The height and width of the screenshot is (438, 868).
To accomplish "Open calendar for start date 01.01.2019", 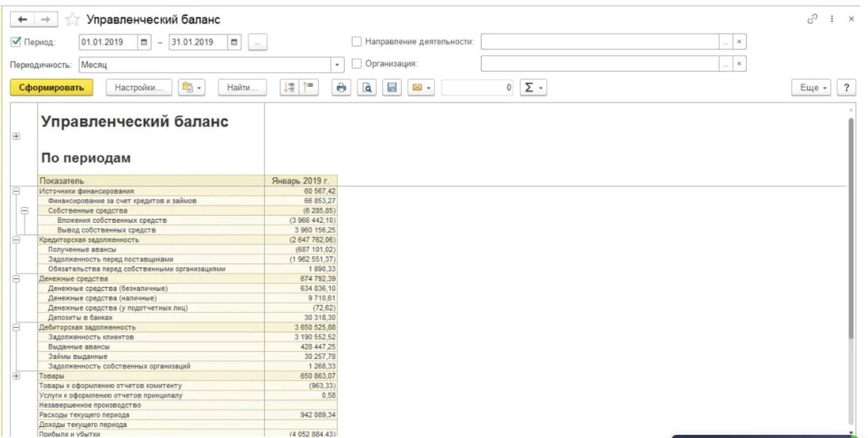I will (144, 41).
